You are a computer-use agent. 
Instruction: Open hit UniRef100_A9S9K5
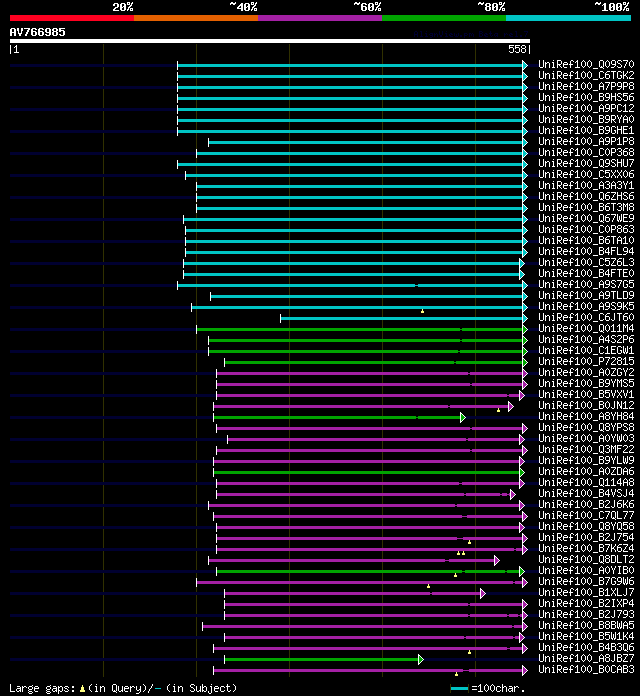[x=586, y=307]
